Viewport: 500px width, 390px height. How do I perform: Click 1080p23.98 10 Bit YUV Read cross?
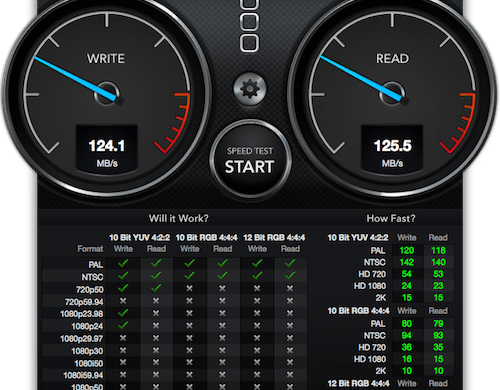point(156,313)
